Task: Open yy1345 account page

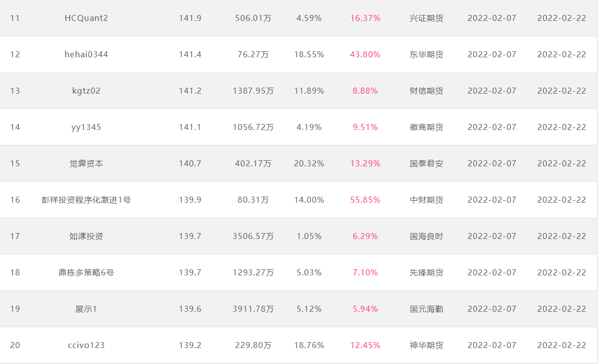Action: point(86,127)
